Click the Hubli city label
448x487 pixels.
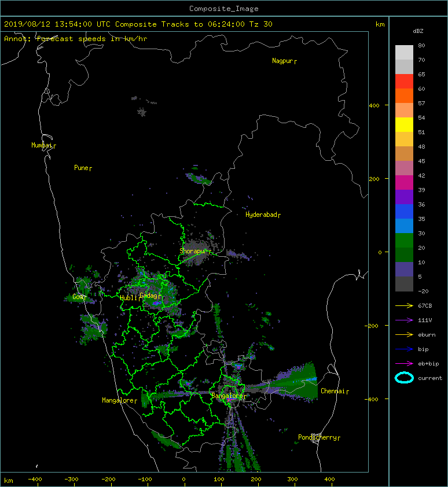(128, 298)
